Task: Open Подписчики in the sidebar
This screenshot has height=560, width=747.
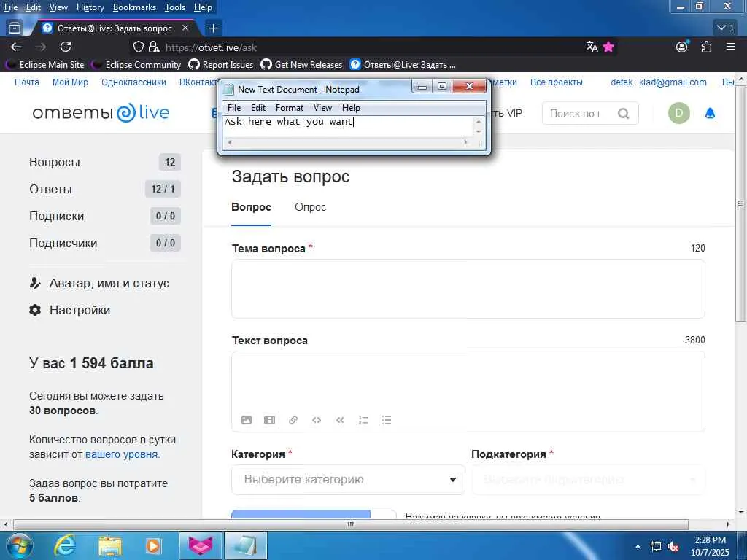Action: coord(105,243)
